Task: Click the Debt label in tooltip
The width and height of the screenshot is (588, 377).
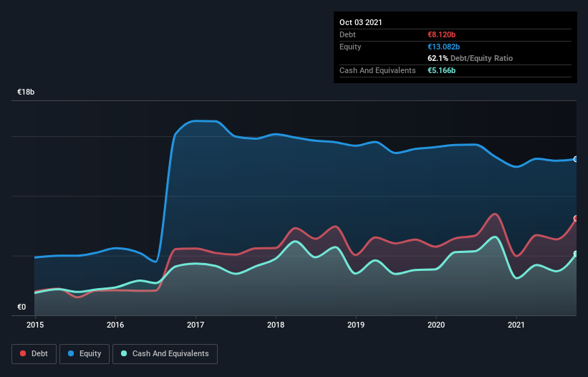Action: point(347,34)
